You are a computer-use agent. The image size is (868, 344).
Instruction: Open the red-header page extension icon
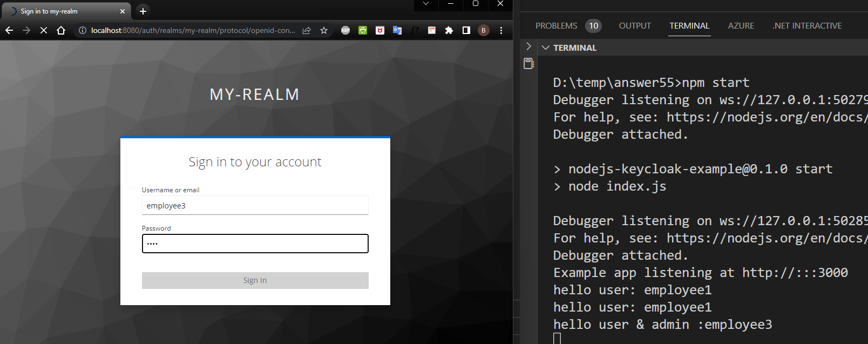(x=432, y=30)
